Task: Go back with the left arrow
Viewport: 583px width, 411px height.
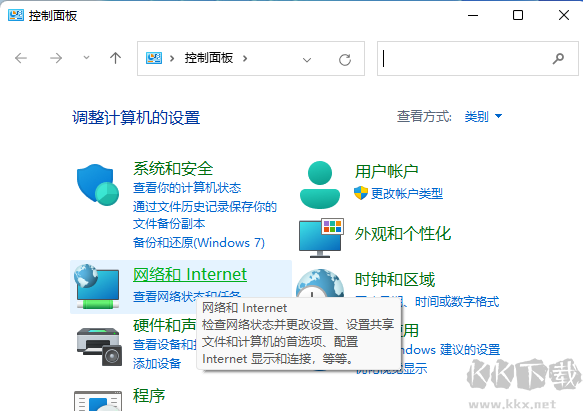Action: pos(21,58)
